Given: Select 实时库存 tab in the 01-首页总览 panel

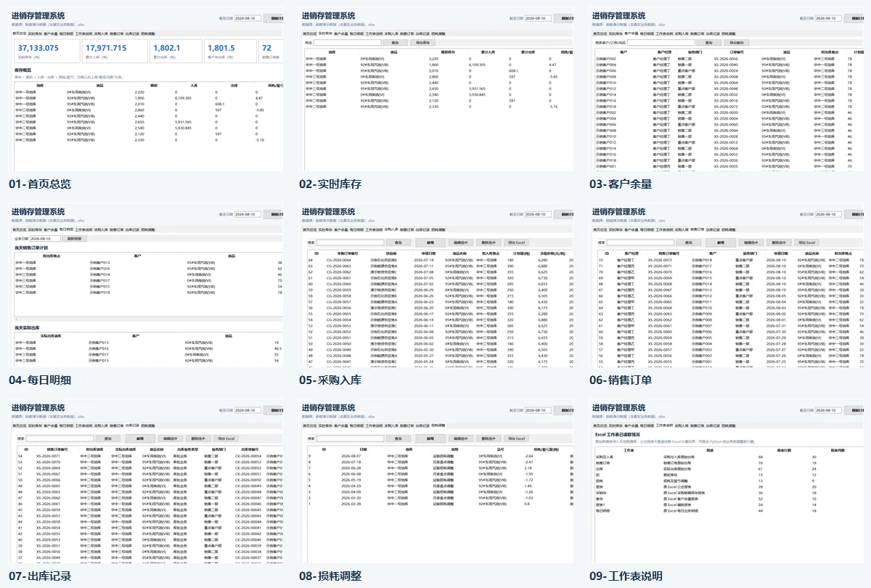Looking at the screenshot, I should [x=35, y=33].
